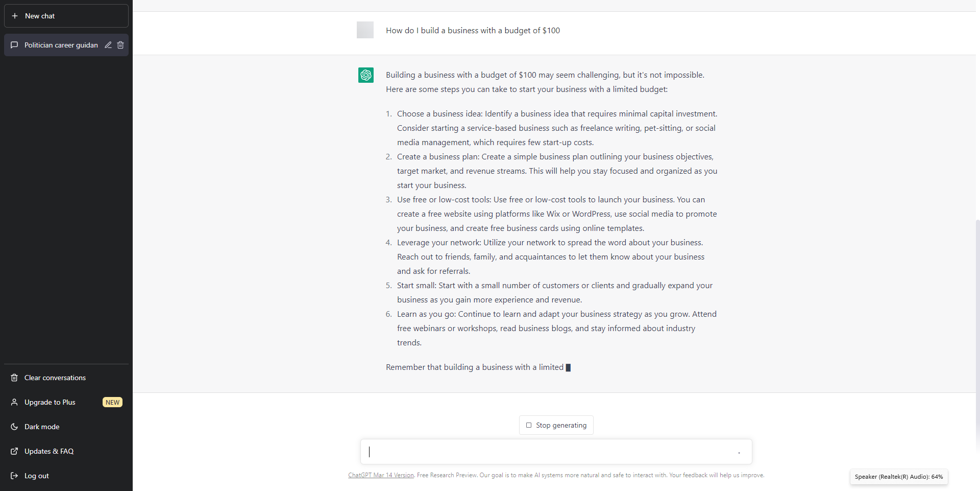Select Clear conversations in the sidebar

[55, 378]
